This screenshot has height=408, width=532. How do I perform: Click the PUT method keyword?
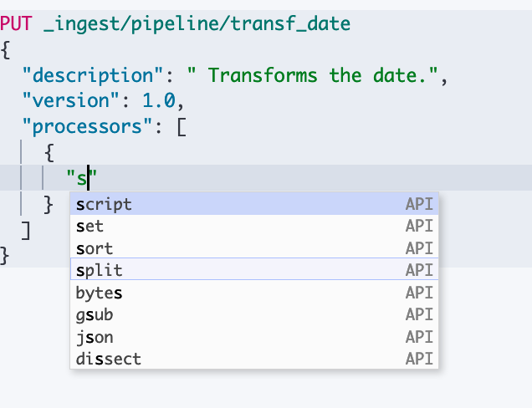tap(16, 24)
